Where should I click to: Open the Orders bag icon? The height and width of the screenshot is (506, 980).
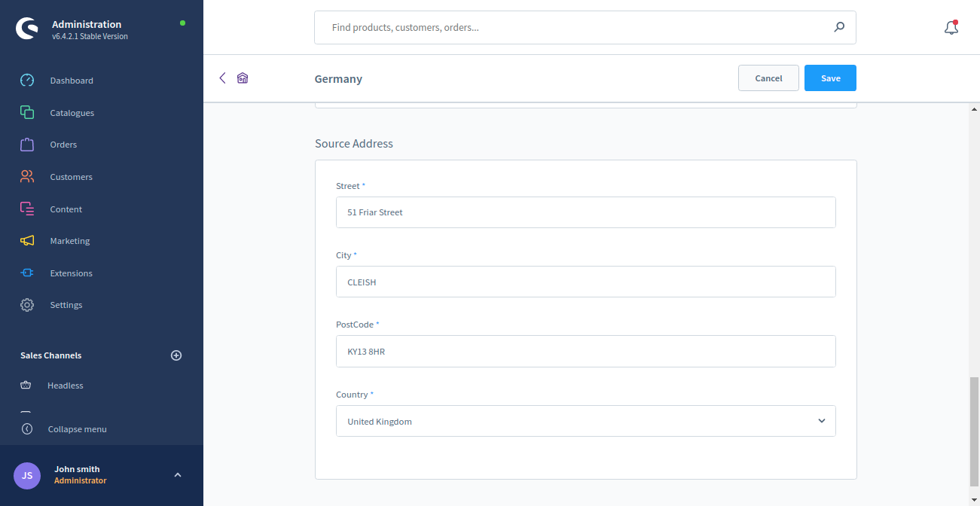point(27,145)
